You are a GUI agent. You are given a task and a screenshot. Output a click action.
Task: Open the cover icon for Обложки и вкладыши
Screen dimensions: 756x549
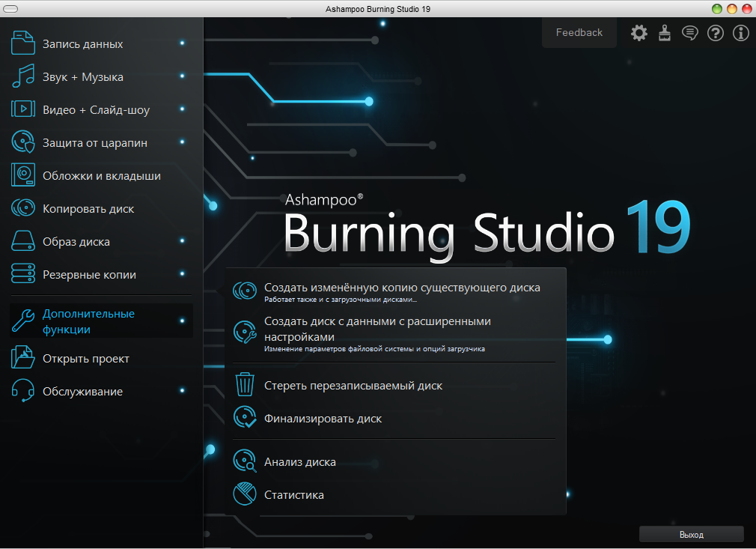click(x=23, y=175)
